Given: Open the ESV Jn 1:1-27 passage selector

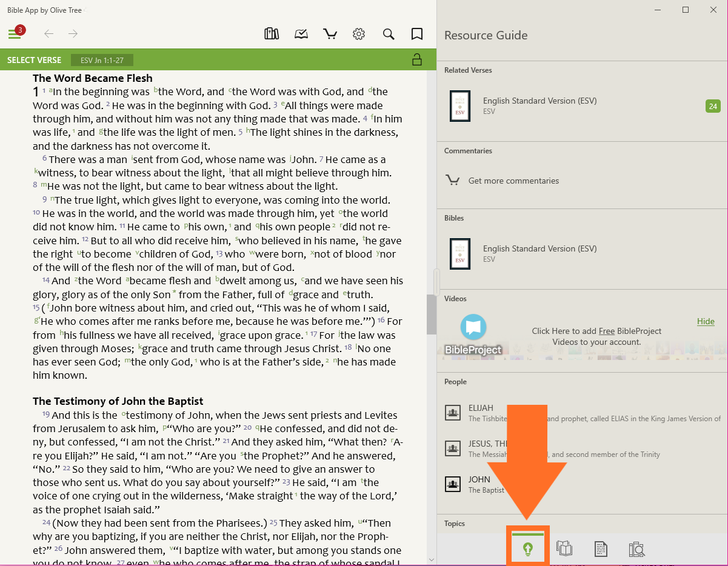Looking at the screenshot, I should coord(102,60).
